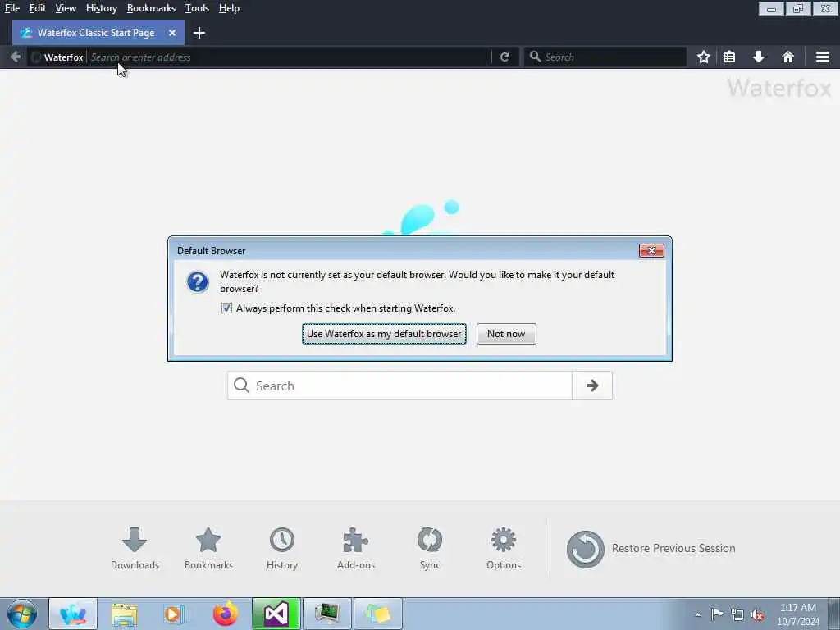Open Sync from start page shortcuts

pyautogui.click(x=430, y=549)
